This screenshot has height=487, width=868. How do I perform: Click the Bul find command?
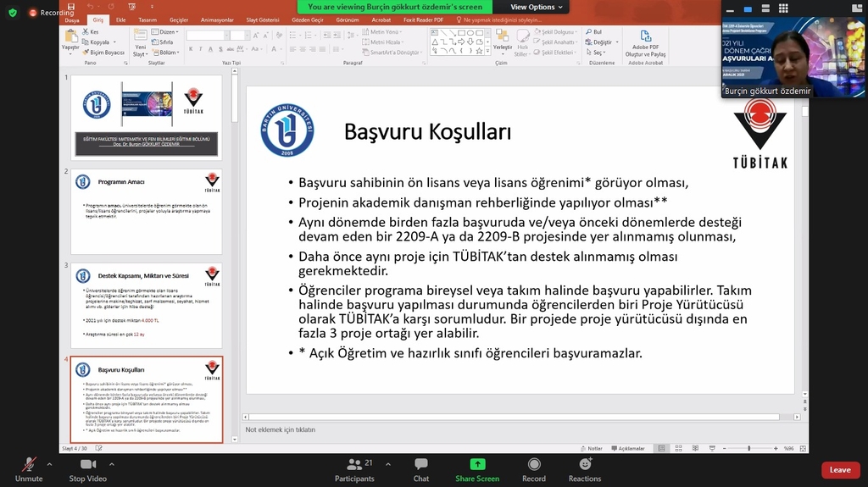594,32
